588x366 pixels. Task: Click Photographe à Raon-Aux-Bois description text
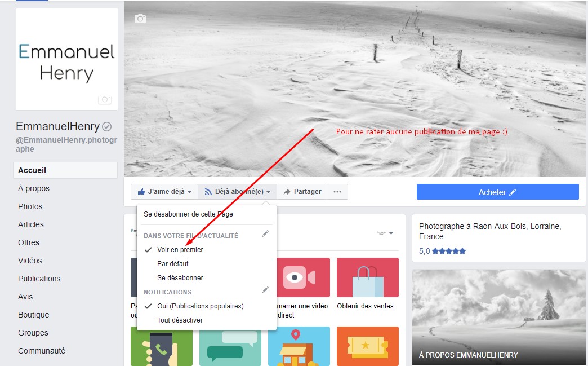click(x=490, y=231)
